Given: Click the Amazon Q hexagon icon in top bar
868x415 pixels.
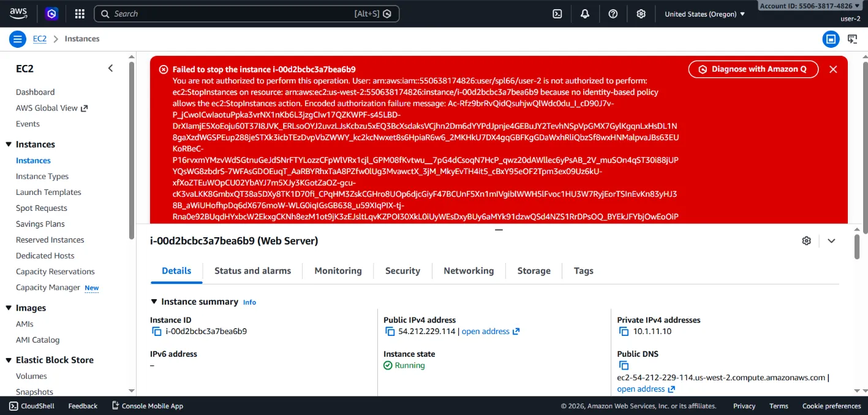Looking at the screenshot, I should coord(52,13).
